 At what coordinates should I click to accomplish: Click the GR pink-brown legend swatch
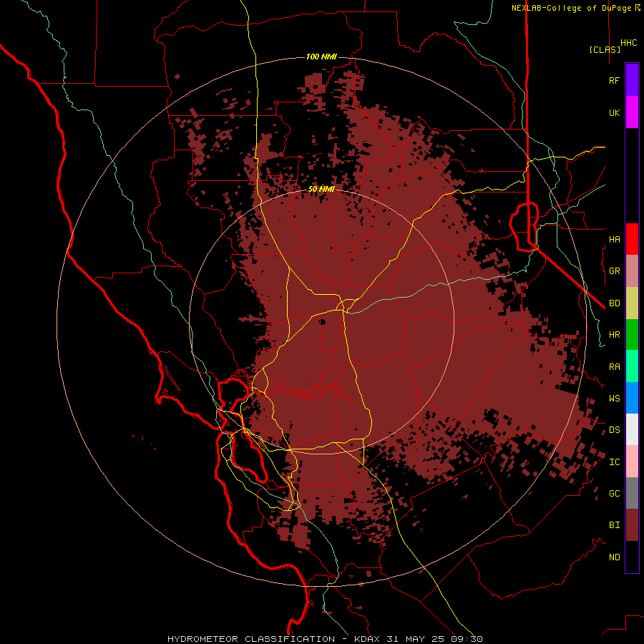(632, 271)
